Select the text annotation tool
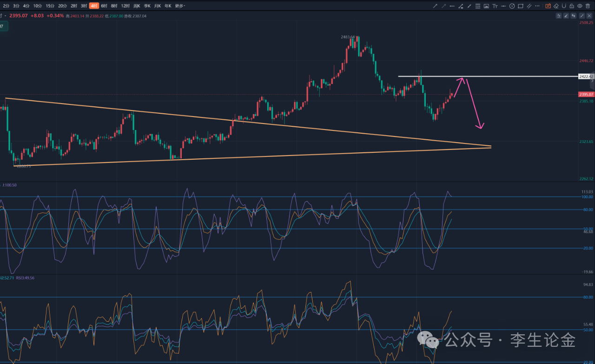This screenshot has height=364, width=595. (495, 6)
